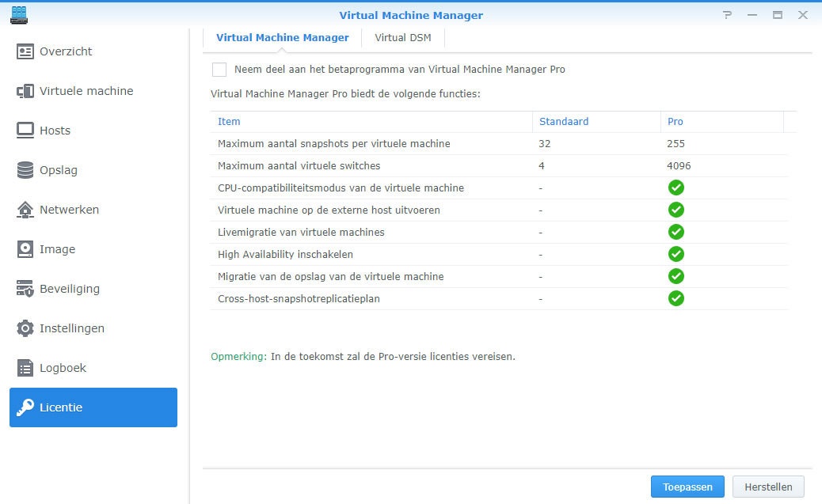
Task: Click the Herstellen button
Action: 768,487
